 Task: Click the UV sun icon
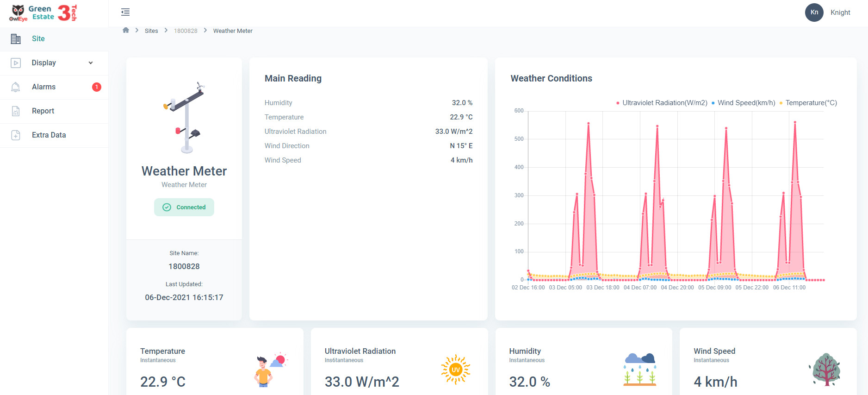click(455, 370)
